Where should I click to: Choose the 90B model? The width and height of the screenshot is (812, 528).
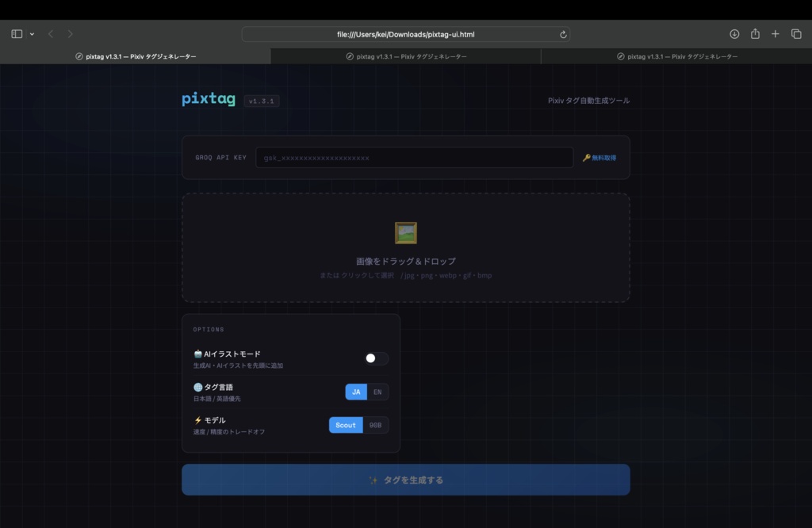pyautogui.click(x=375, y=425)
